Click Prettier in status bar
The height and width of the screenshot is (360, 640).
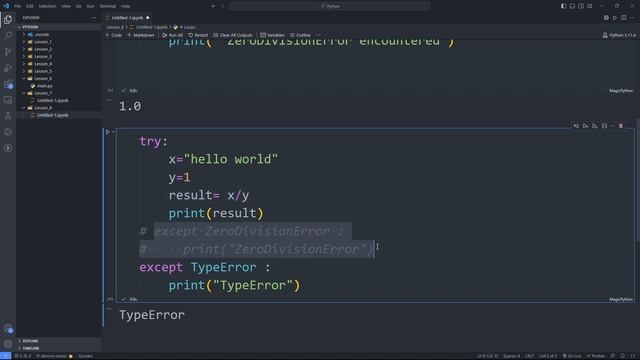596,356
